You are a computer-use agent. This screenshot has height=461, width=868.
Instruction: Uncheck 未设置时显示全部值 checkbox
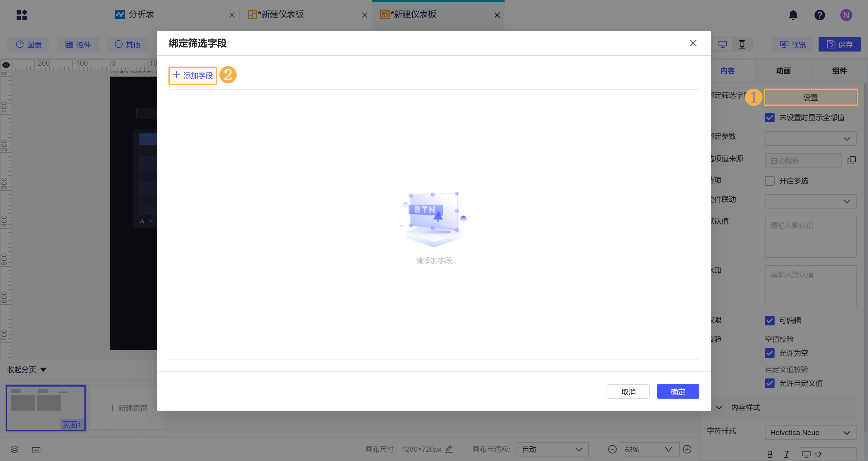pos(770,118)
